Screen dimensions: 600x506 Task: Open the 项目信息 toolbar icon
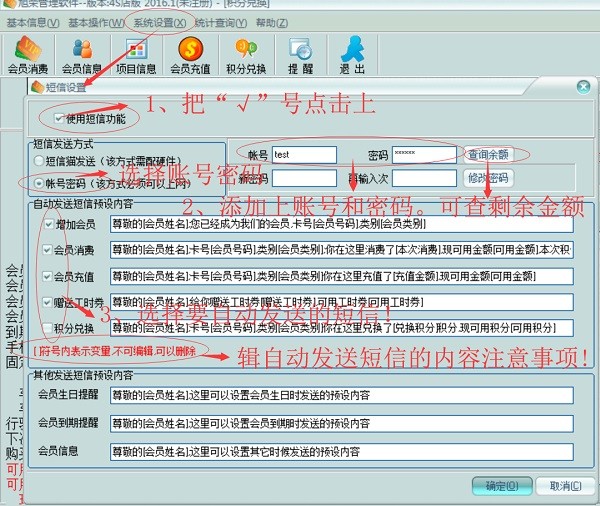click(x=136, y=55)
